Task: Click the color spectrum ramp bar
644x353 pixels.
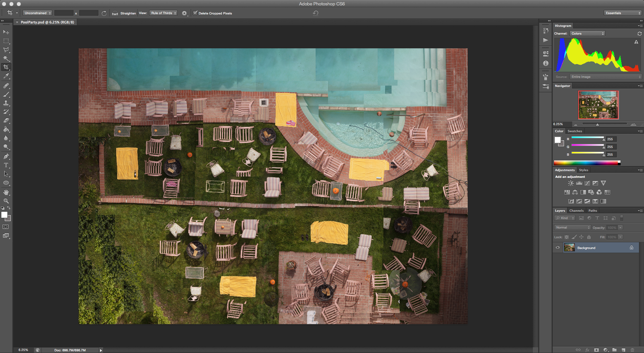Action: coord(586,163)
